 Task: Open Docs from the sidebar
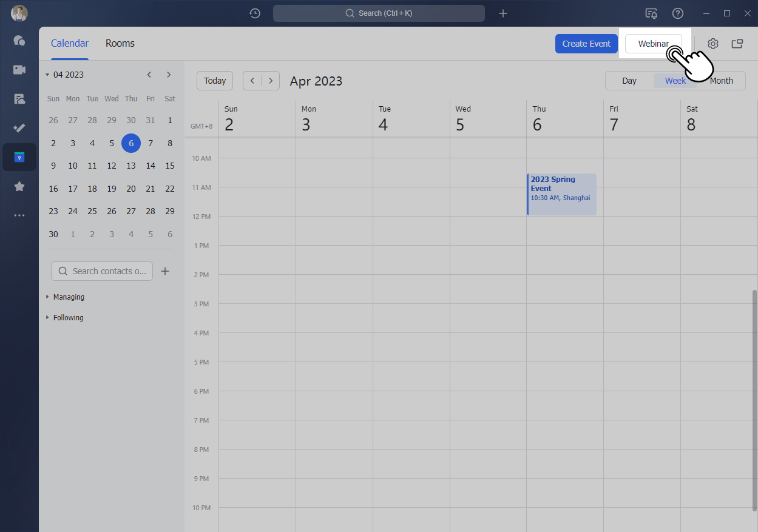19,99
